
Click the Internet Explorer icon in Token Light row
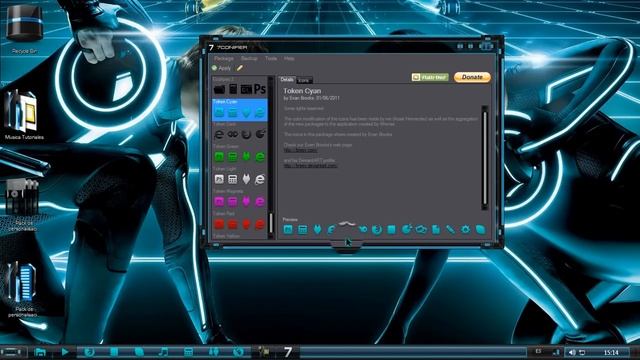(260, 179)
